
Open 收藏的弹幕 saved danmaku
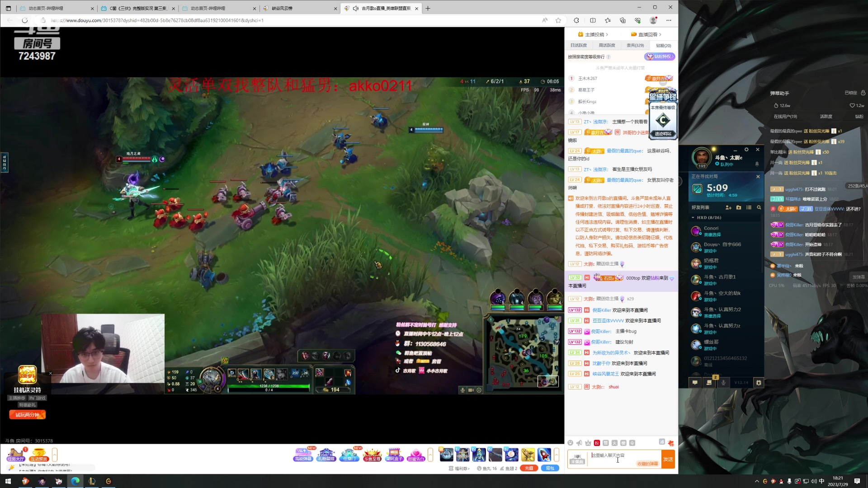647,464
